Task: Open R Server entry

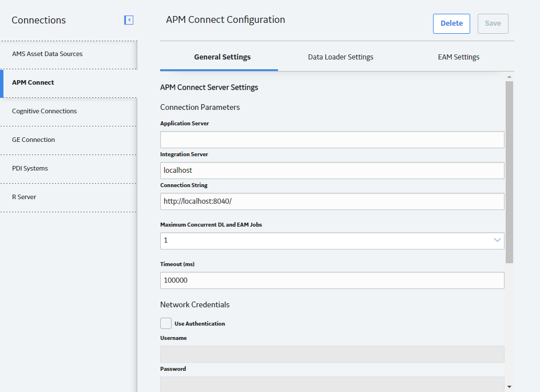Action: (x=69, y=197)
